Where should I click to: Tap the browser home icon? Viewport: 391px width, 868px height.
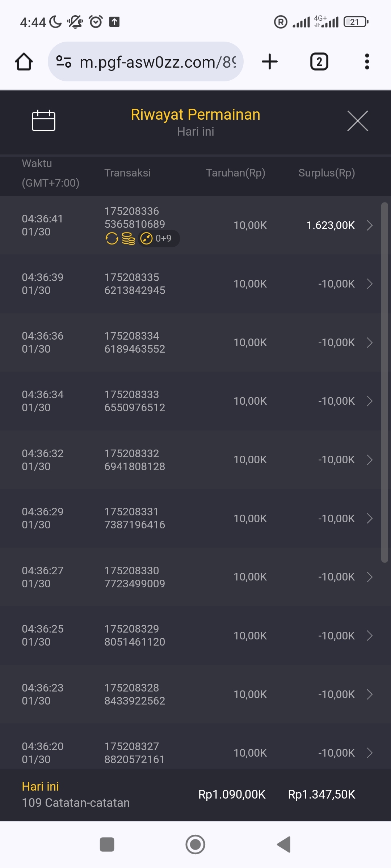click(x=24, y=61)
